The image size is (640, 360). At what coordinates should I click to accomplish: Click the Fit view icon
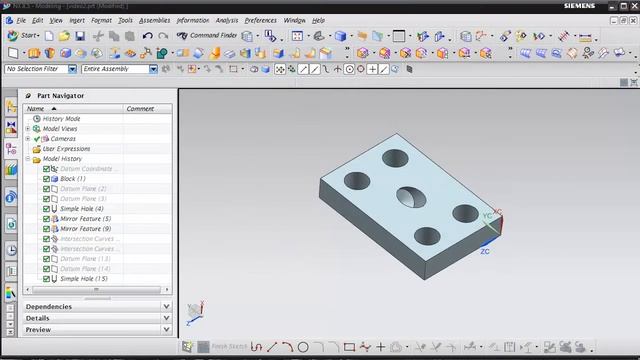coord(297,36)
